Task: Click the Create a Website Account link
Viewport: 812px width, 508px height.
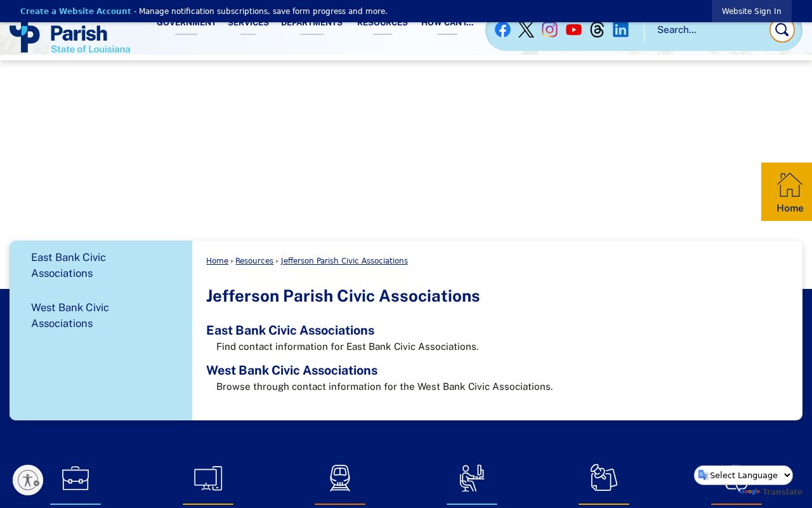Action: point(75,11)
